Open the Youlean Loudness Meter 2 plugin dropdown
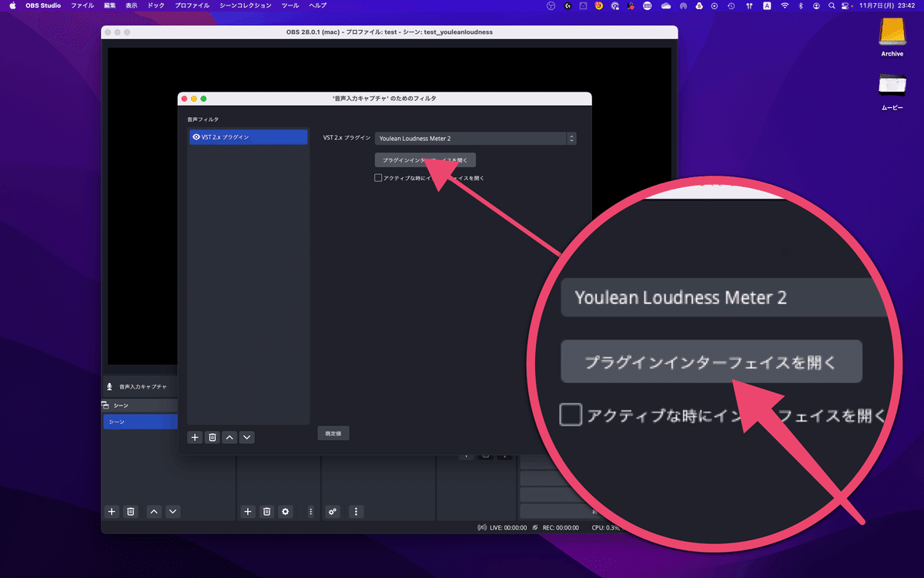The height and width of the screenshot is (578, 924). [x=475, y=139]
